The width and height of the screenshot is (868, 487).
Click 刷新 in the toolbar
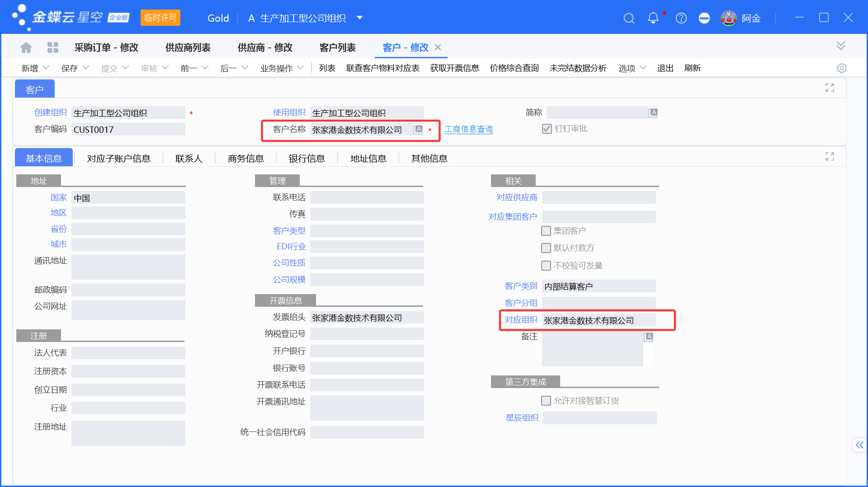(x=693, y=68)
